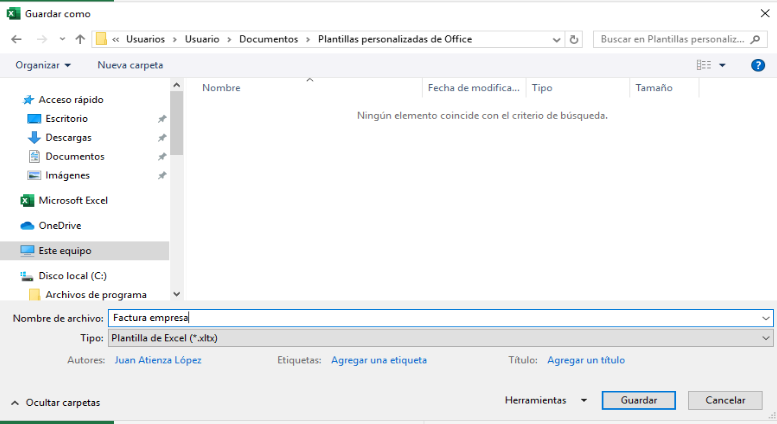Viewport: 777px width, 424px height.
Task: Select OneDrive in navigation pane
Action: (x=59, y=226)
